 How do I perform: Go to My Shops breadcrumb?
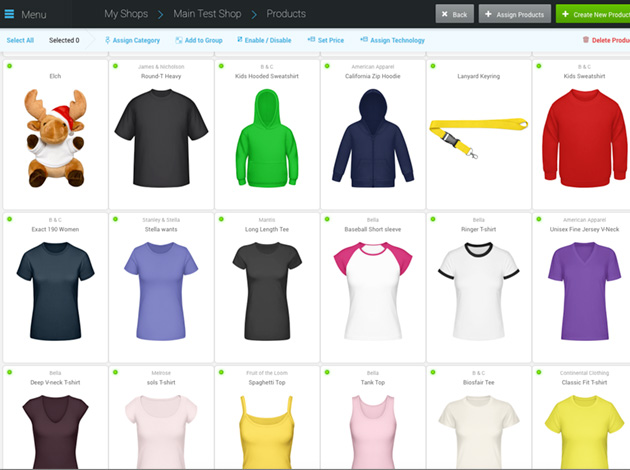tap(126, 14)
